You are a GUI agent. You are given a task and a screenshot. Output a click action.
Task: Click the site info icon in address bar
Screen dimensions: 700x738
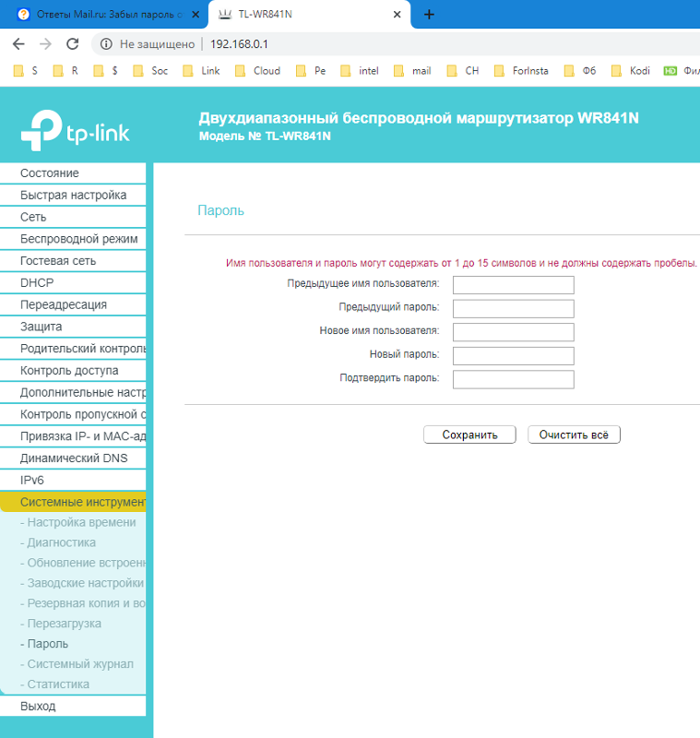point(106,44)
